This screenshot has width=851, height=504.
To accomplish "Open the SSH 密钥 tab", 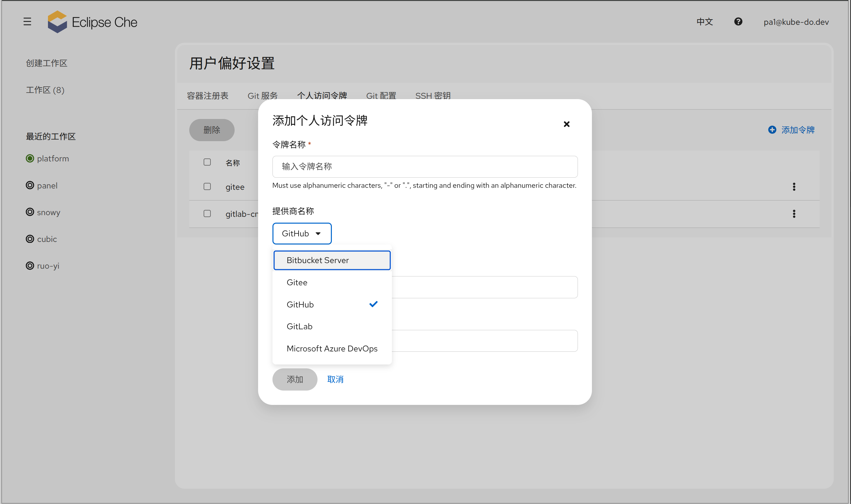I will [x=433, y=96].
